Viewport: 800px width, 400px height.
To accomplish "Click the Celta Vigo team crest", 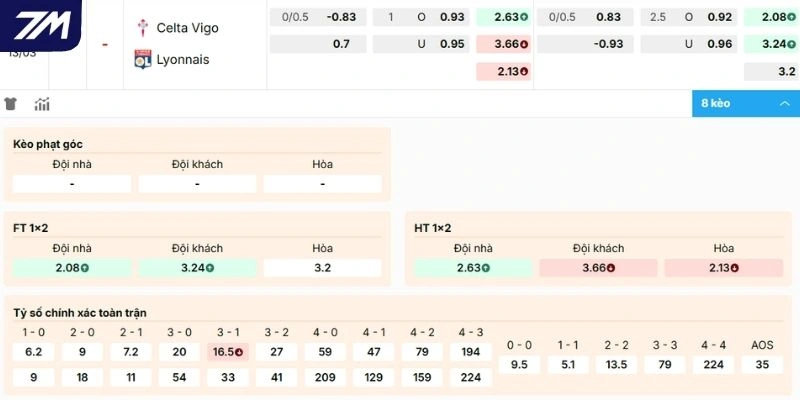I will point(141,28).
